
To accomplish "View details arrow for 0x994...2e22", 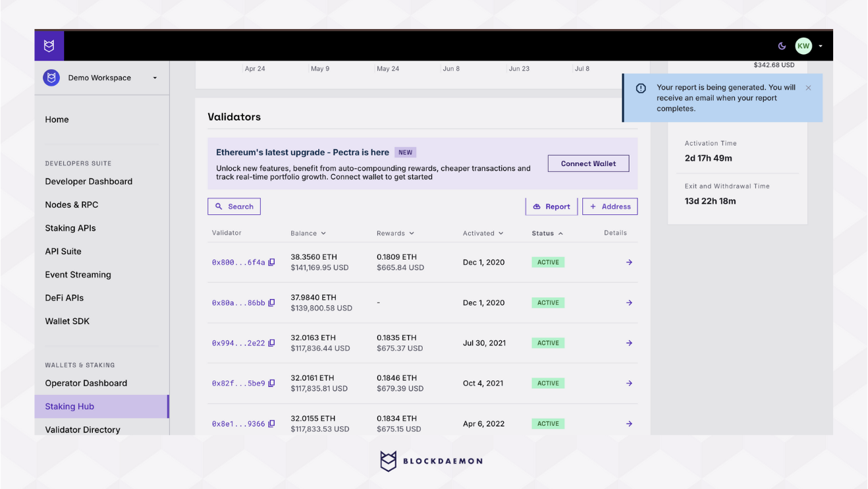I will pos(629,343).
